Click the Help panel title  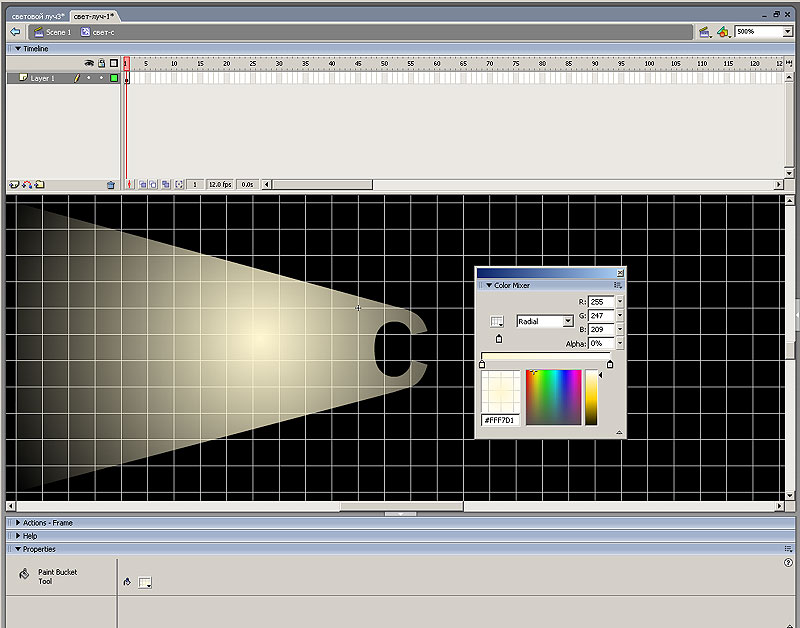click(x=30, y=536)
